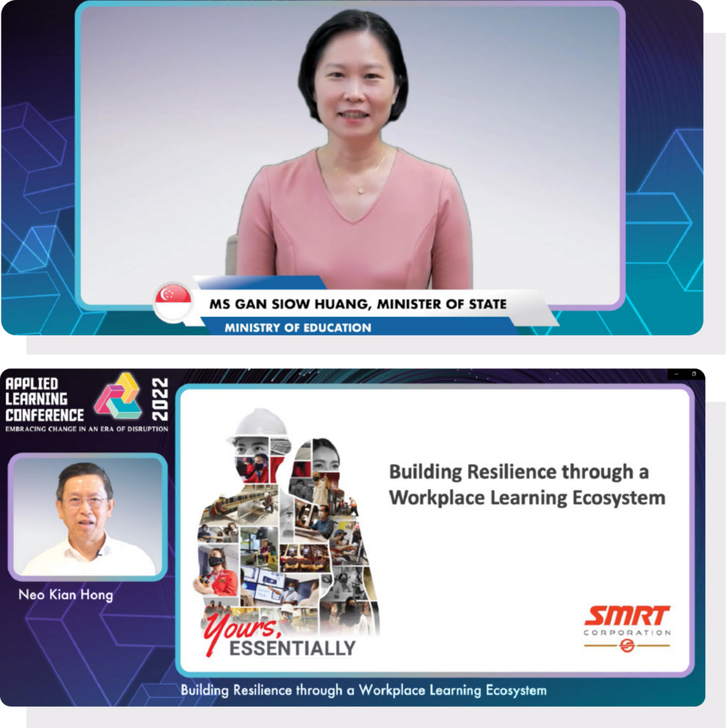Click the vertical 2022 year text
The image size is (726, 728).
pyautogui.click(x=160, y=398)
